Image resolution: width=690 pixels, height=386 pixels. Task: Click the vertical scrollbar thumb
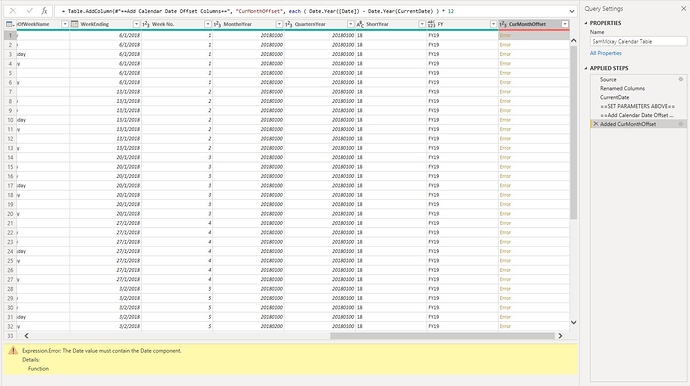click(573, 132)
